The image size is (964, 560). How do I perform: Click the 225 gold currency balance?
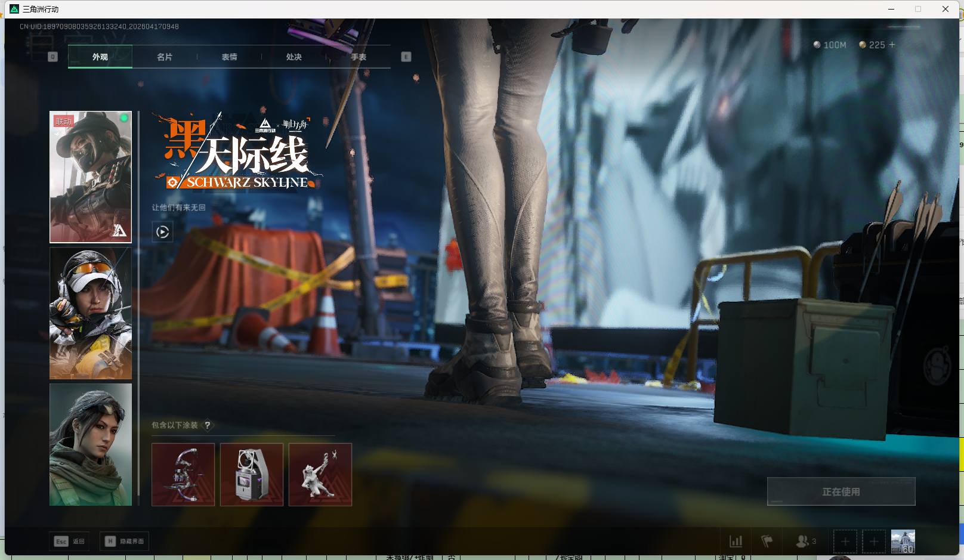872,45
